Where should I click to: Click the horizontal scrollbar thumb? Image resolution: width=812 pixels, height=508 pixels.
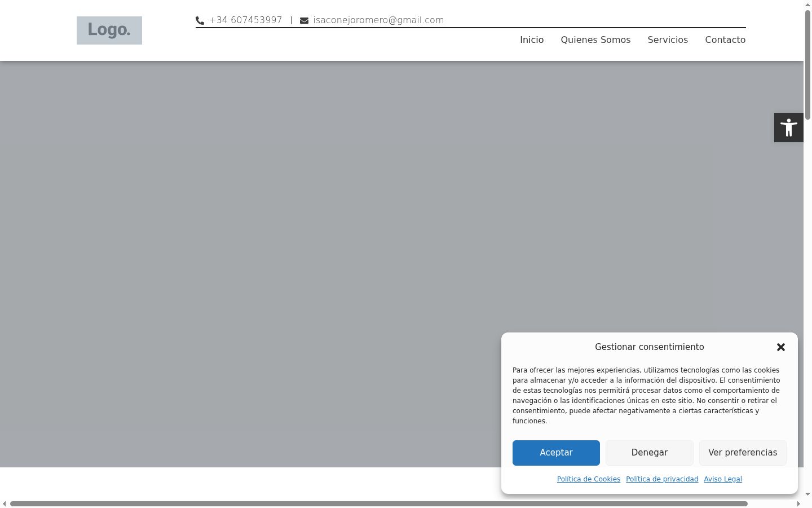click(379, 503)
